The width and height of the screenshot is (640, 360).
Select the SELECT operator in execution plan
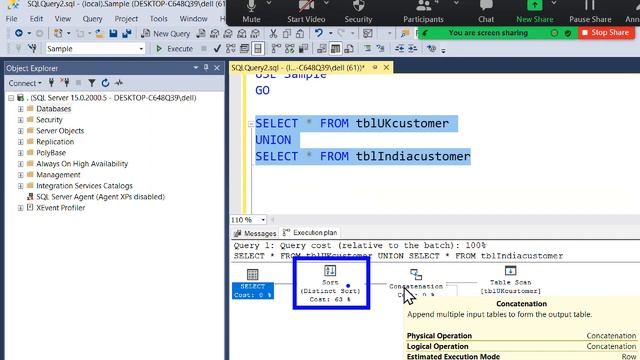[253, 283]
